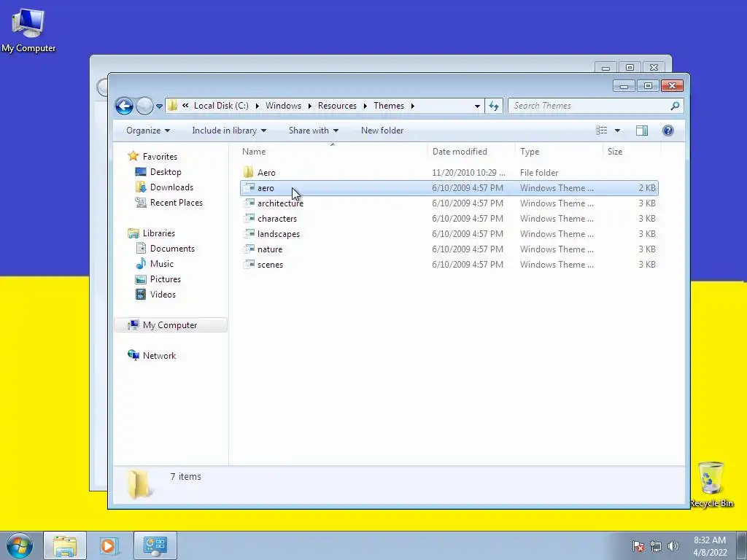Click Windows Explorer taskbar icon
The image size is (747, 560).
click(x=65, y=545)
